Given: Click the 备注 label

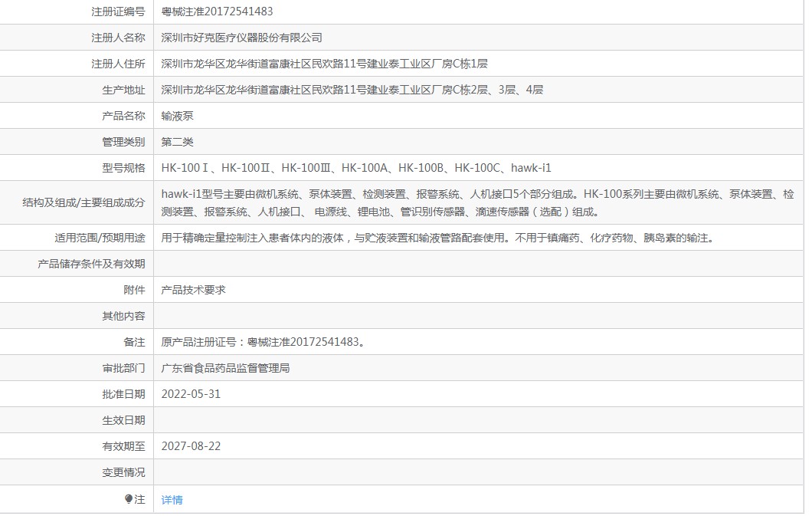Looking at the screenshot, I should coord(134,342).
